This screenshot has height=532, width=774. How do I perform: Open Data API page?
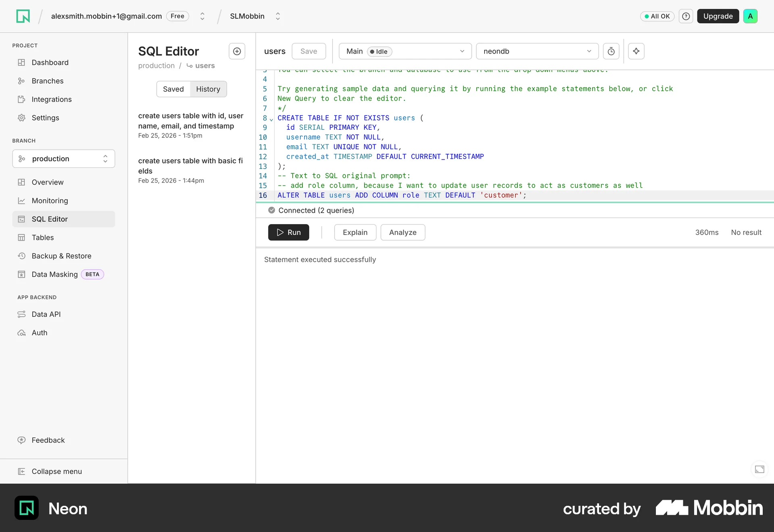coord(64,314)
